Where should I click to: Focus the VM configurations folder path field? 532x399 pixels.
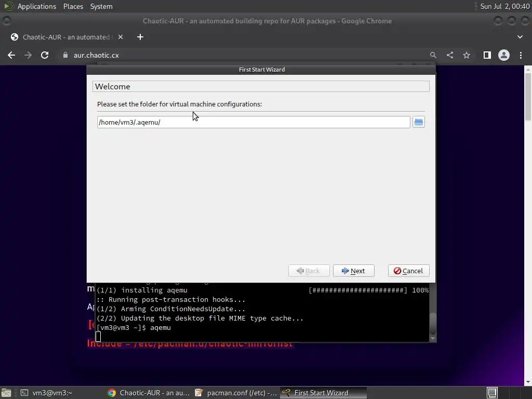[254, 122]
